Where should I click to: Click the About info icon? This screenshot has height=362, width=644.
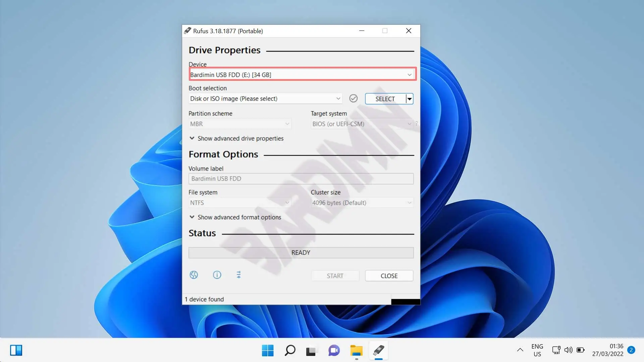pos(217,275)
